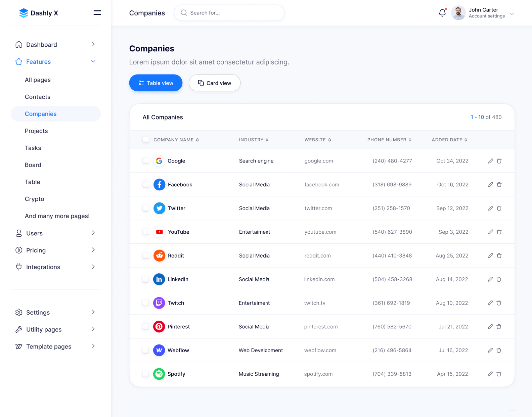Expand the Dashboard sidebar section
The width and height of the screenshot is (532, 417).
[56, 45]
